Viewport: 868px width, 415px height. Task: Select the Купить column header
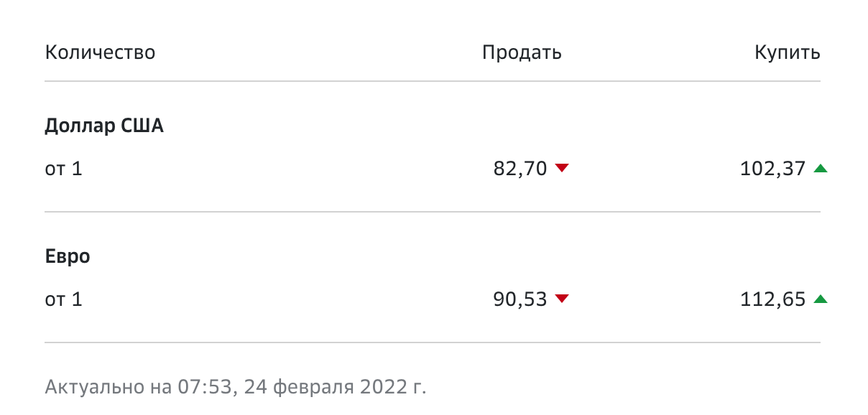coord(788,52)
